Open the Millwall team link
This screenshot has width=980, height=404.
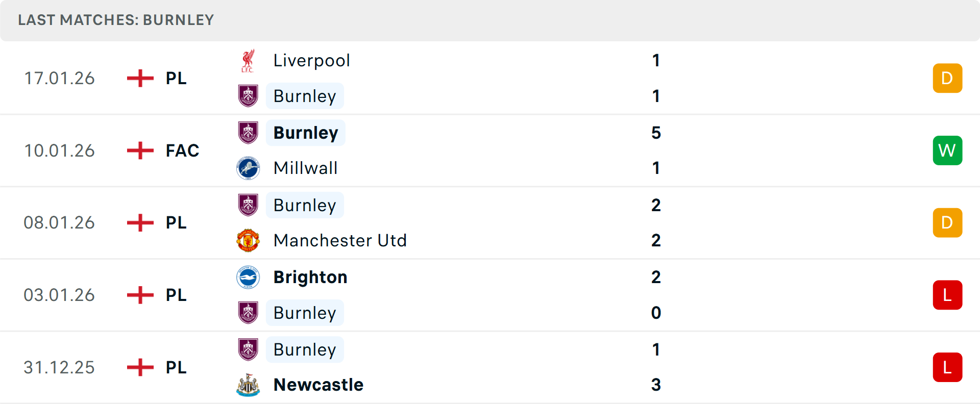[305, 168]
